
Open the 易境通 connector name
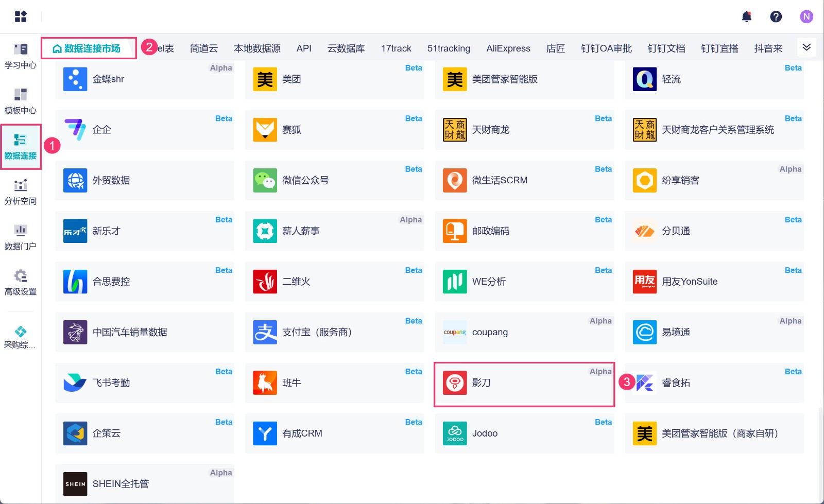(676, 332)
